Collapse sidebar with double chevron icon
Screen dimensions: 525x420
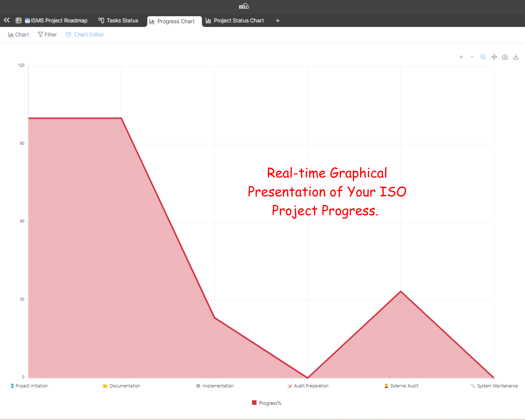coord(7,20)
